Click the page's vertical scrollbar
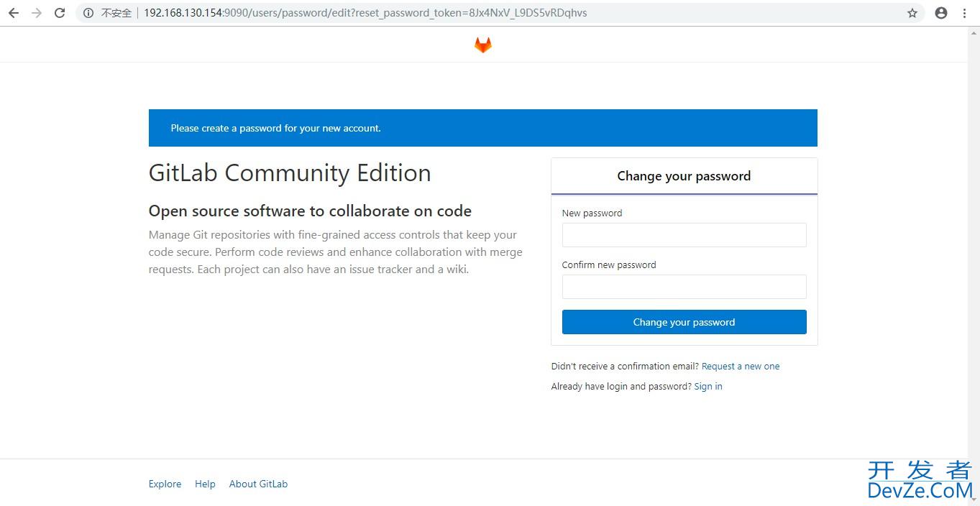Viewport: 980px width, 506px height. tap(974, 266)
